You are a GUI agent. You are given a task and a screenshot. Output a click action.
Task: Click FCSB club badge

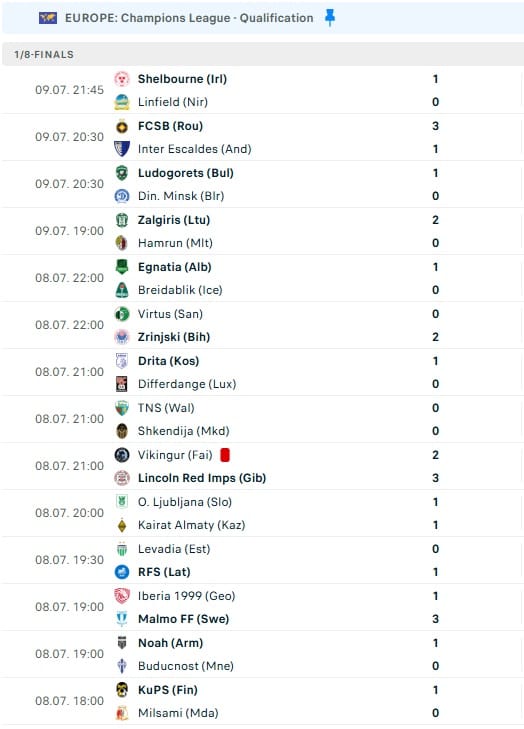coord(122,126)
